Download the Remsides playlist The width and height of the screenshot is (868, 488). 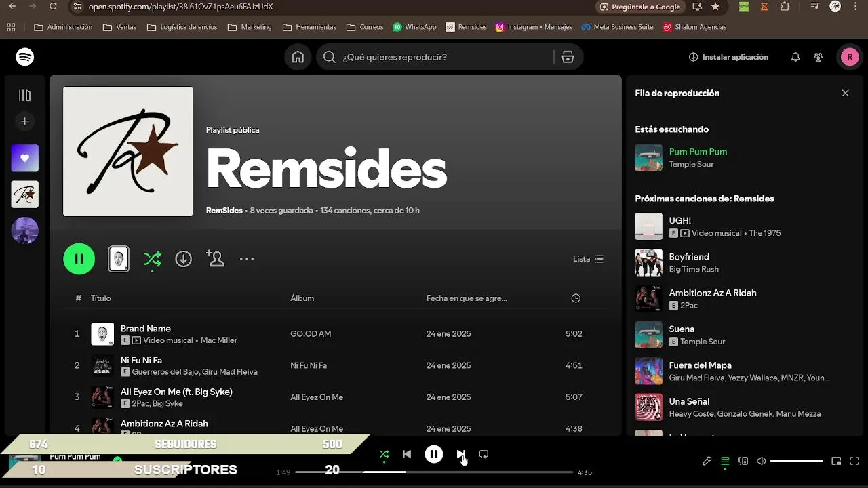[183, 259]
